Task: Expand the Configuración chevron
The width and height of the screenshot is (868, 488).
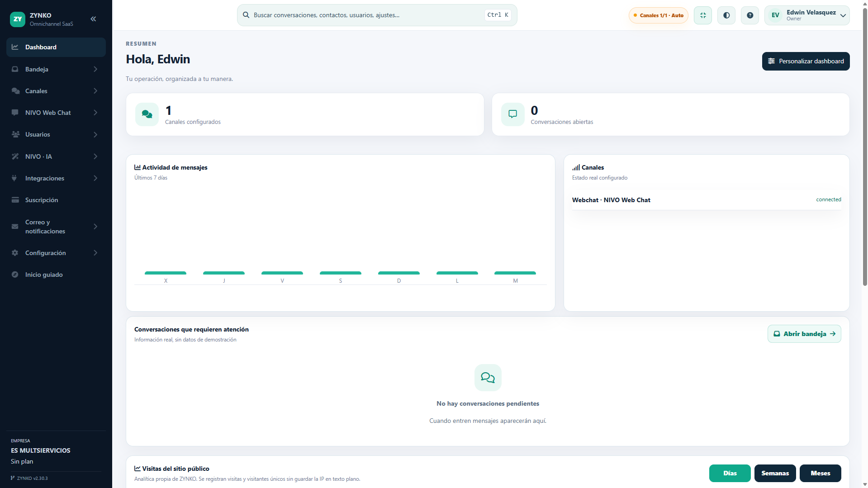Action: point(95,253)
